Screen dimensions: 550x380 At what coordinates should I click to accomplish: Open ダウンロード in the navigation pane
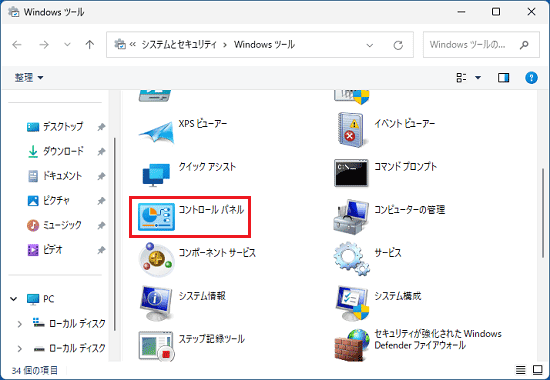[55, 151]
